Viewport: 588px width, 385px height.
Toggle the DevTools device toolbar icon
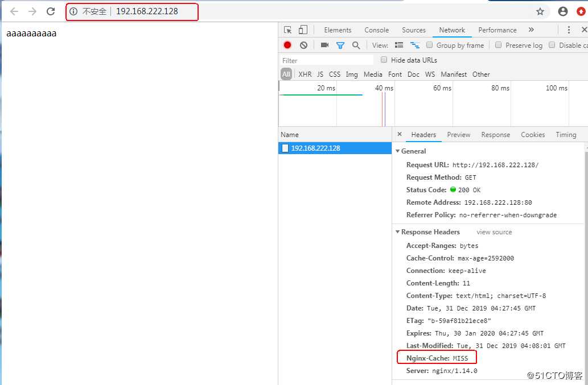pyautogui.click(x=303, y=30)
